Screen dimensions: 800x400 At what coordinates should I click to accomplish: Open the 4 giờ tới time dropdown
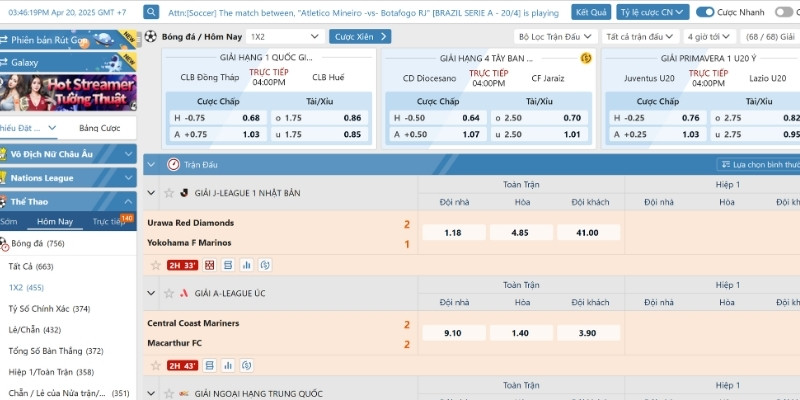pyautogui.click(x=709, y=37)
